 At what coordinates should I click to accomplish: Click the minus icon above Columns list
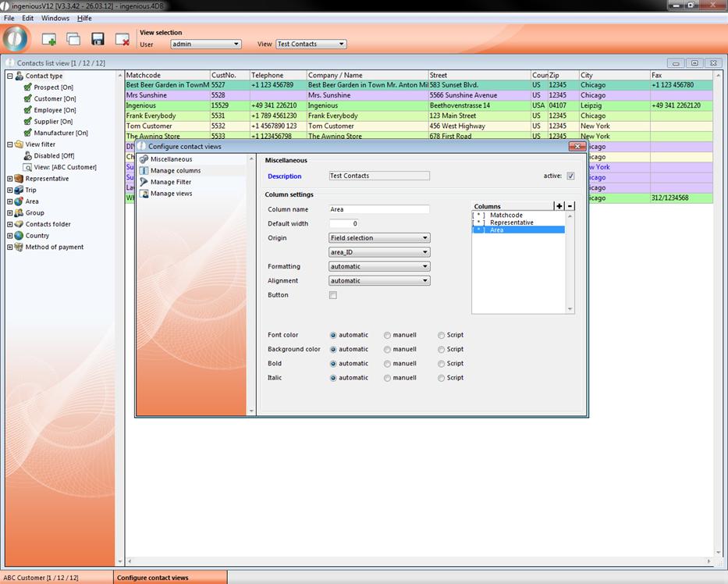click(570, 206)
